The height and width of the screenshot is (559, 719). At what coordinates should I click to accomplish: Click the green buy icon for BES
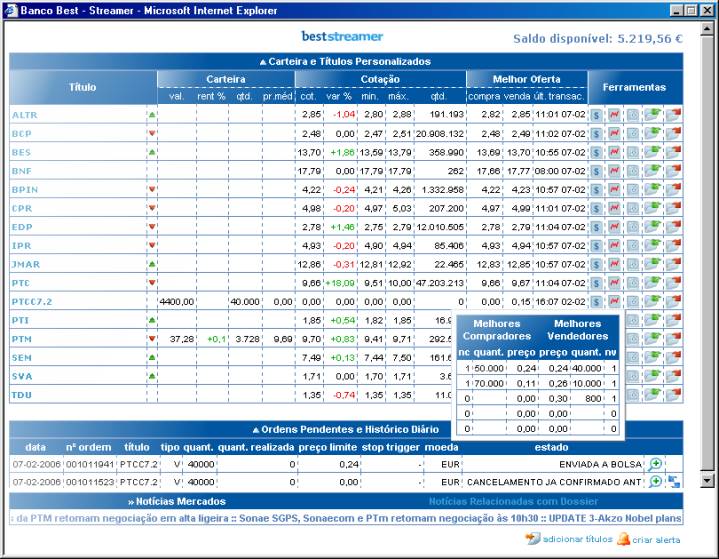[652, 152]
